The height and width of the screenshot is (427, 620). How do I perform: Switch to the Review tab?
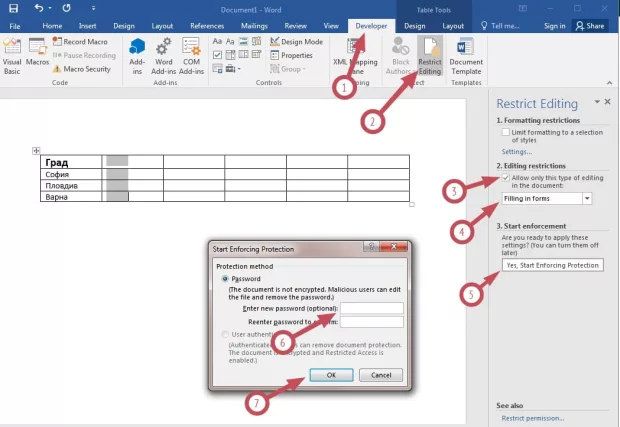click(x=295, y=26)
